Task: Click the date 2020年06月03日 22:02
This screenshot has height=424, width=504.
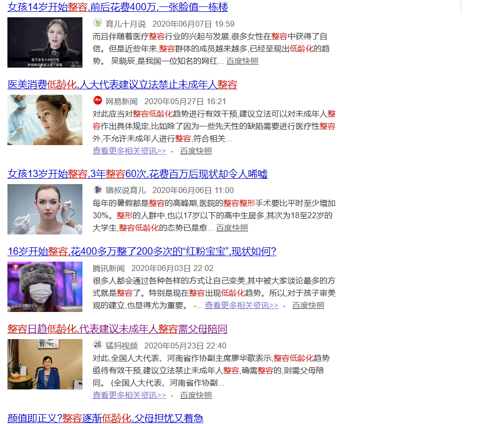Action: click(172, 268)
